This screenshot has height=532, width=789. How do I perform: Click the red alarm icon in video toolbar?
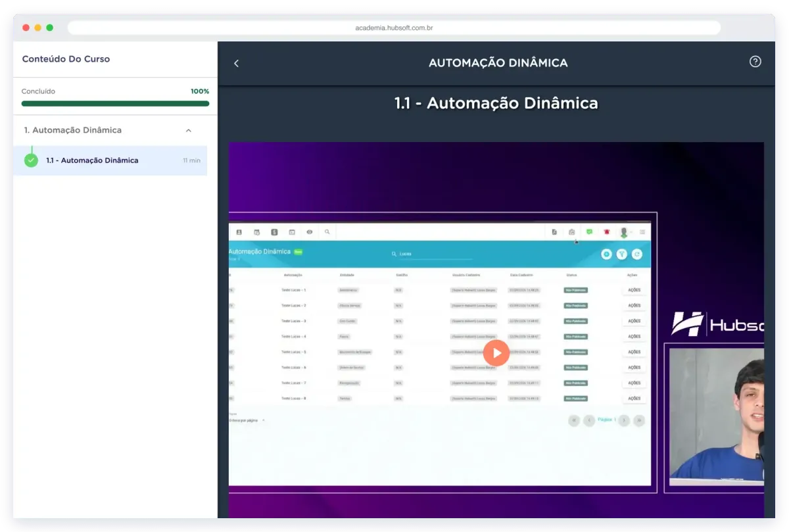[x=607, y=232]
